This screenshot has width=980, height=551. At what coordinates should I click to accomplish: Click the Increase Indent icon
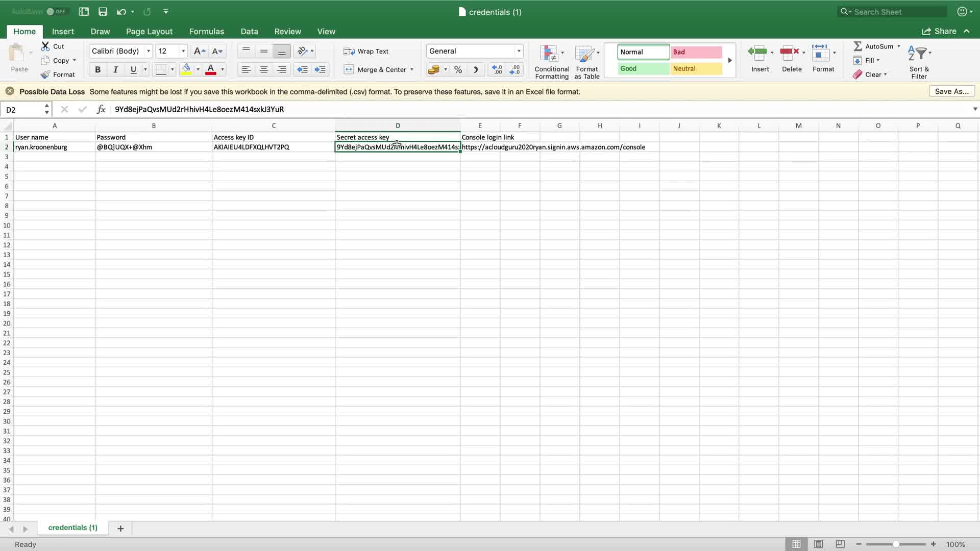point(320,69)
